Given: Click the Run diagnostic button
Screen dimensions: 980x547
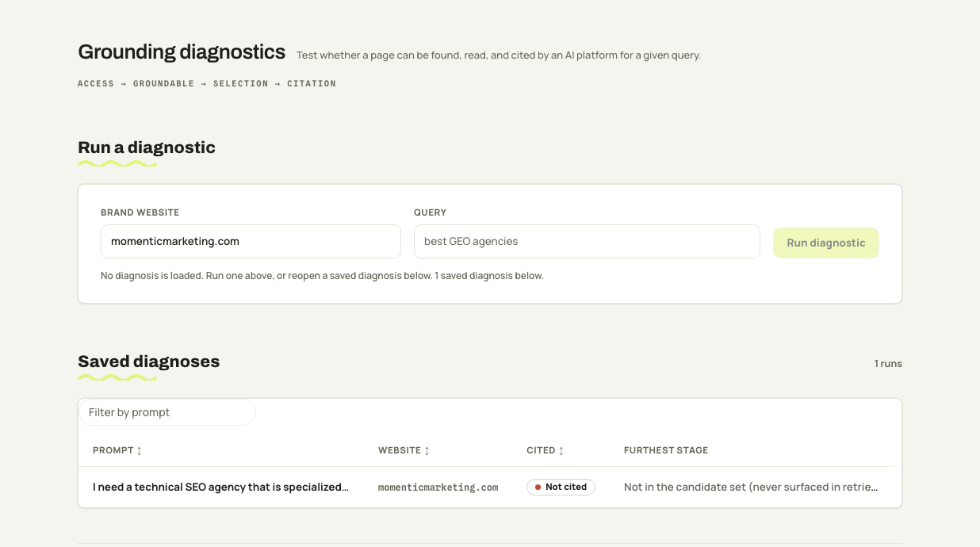Looking at the screenshot, I should (826, 243).
